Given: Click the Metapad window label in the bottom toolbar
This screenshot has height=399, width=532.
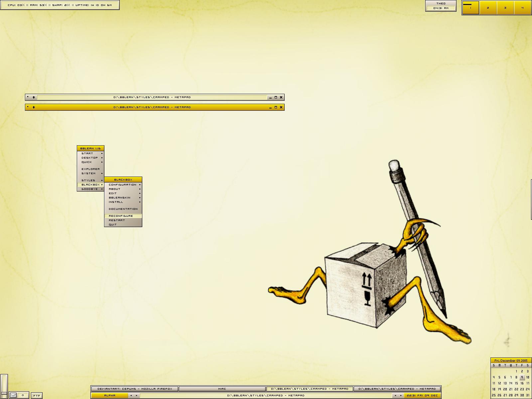Looking at the screenshot, I should click(x=266, y=396).
